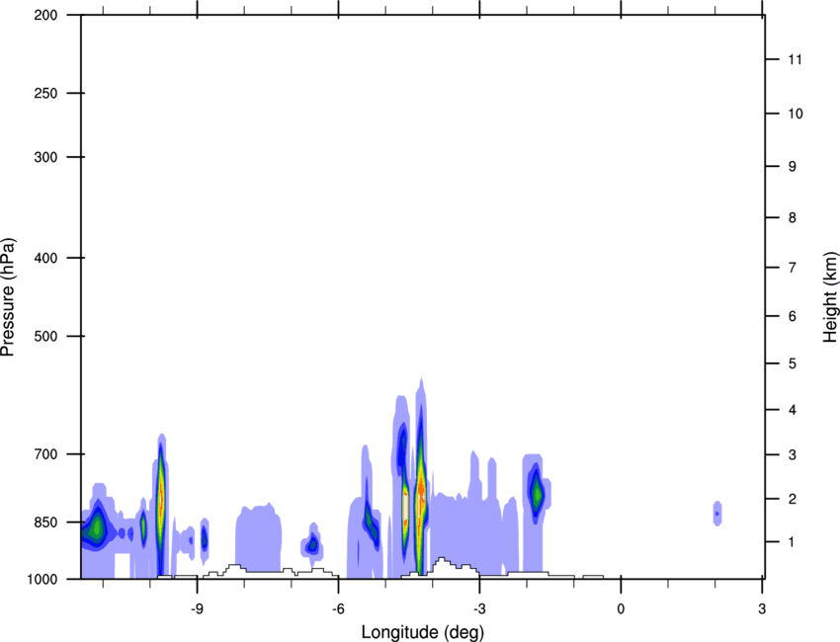
Task: Select the 300 pressure tick label
Action: pos(45,157)
